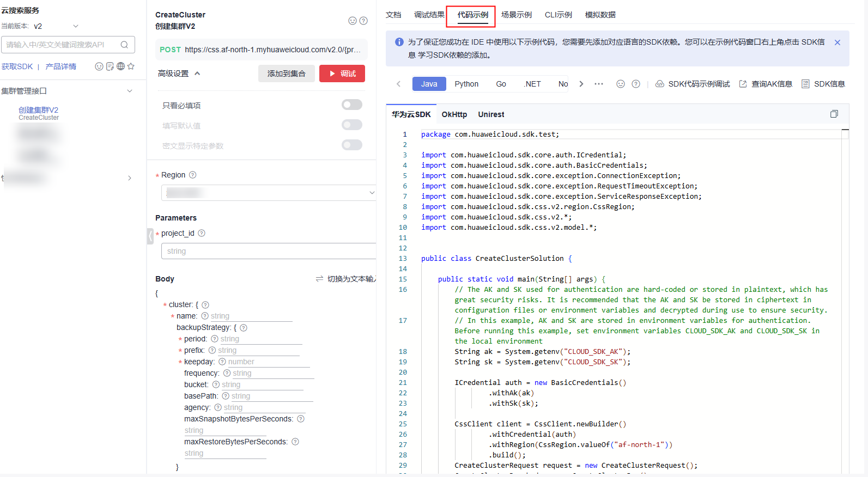Click the copy code icon
Image resolution: width=868 pixels, height=477 pixels.
click(834, 114)
